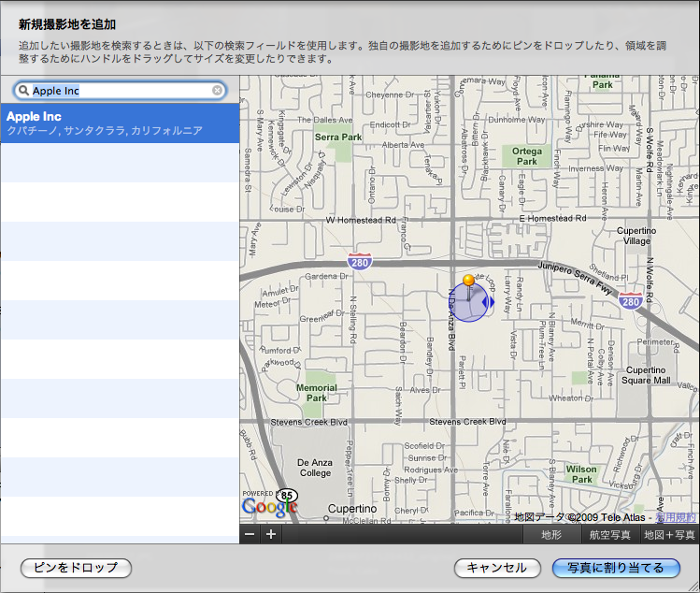Click the Cupertino Square Mall label
The image size is (700, 593).
point(646,375)
